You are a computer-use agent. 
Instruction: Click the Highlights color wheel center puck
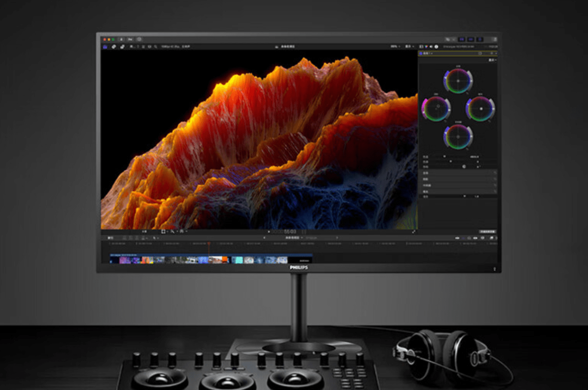point(481,108)
